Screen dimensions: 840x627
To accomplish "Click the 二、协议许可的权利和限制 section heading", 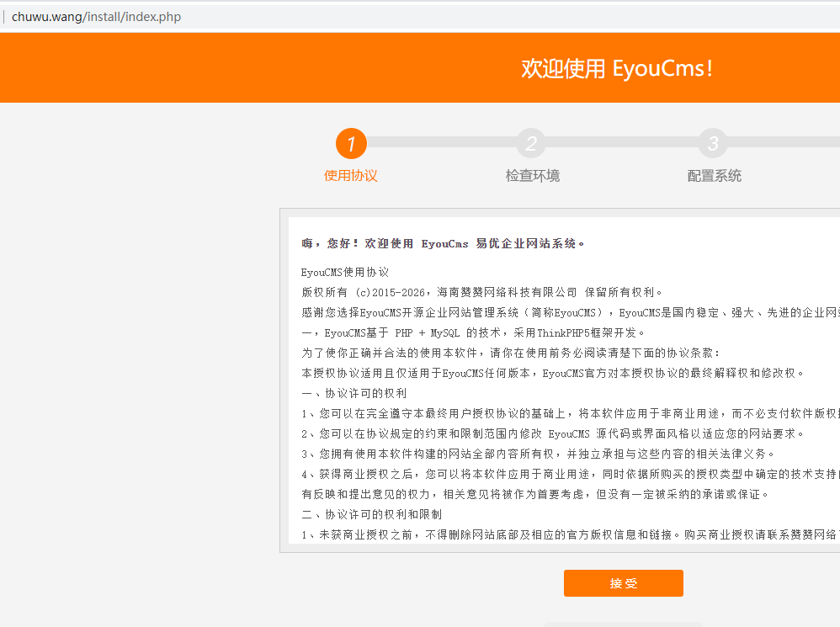I will click(x=371, y=514).
